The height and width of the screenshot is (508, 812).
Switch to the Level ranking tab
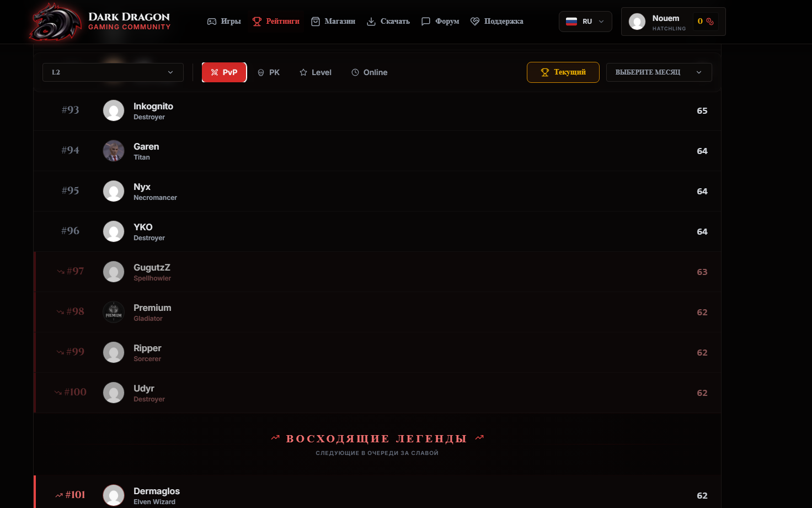coord(316,72)
